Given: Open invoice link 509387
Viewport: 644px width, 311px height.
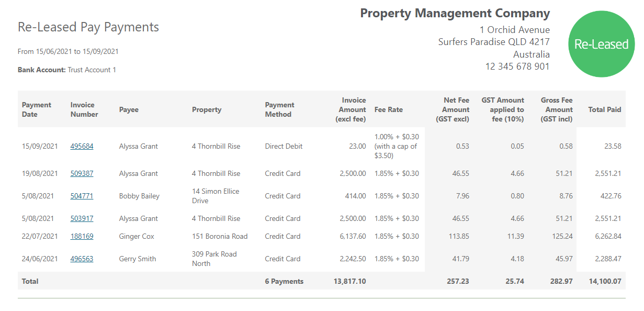Looking at the screenshot, I should [82, 173].
